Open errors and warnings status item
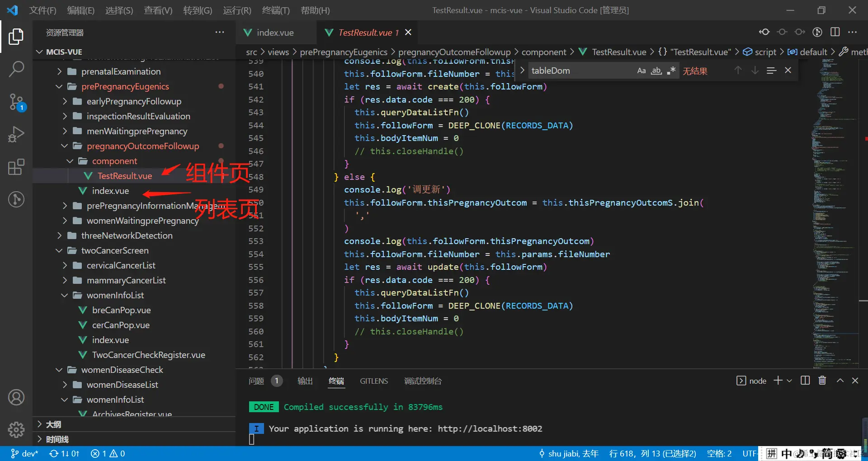This screenshot has width=868, height=461. coord(108,453)
